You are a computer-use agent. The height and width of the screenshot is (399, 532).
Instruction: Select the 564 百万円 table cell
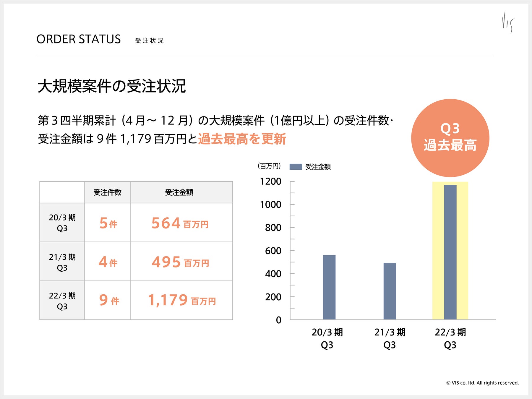(x=181, y=223)
